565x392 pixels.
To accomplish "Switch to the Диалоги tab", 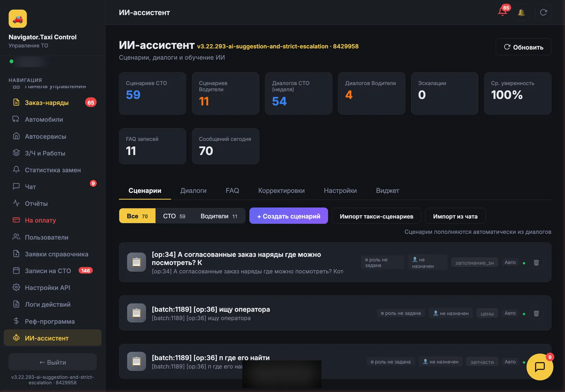I will coord(194,191).
